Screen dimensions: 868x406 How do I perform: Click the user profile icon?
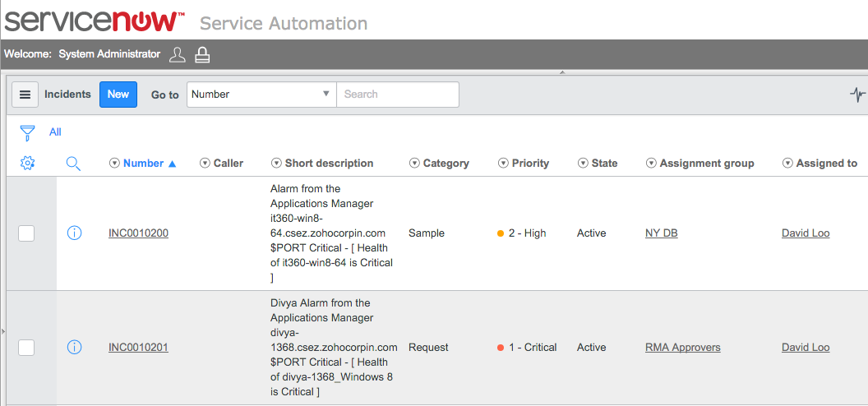(x=177, y=55)
